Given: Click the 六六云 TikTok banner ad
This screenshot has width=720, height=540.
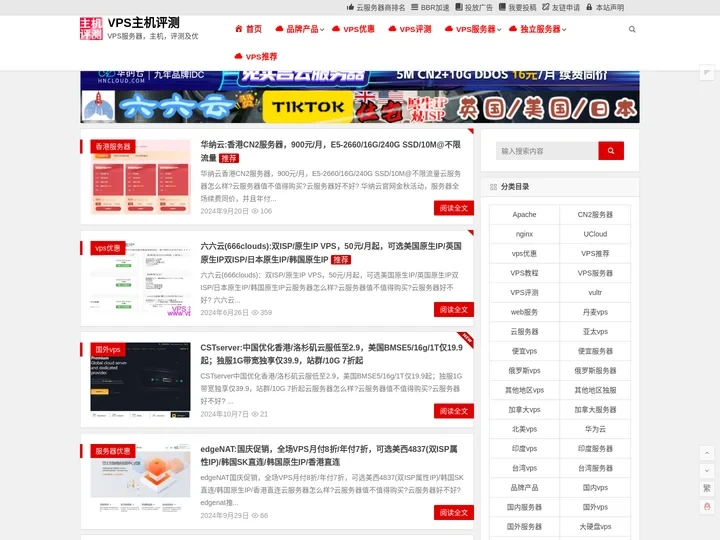Looking at the screenshot, I should (x=360, y=107).
